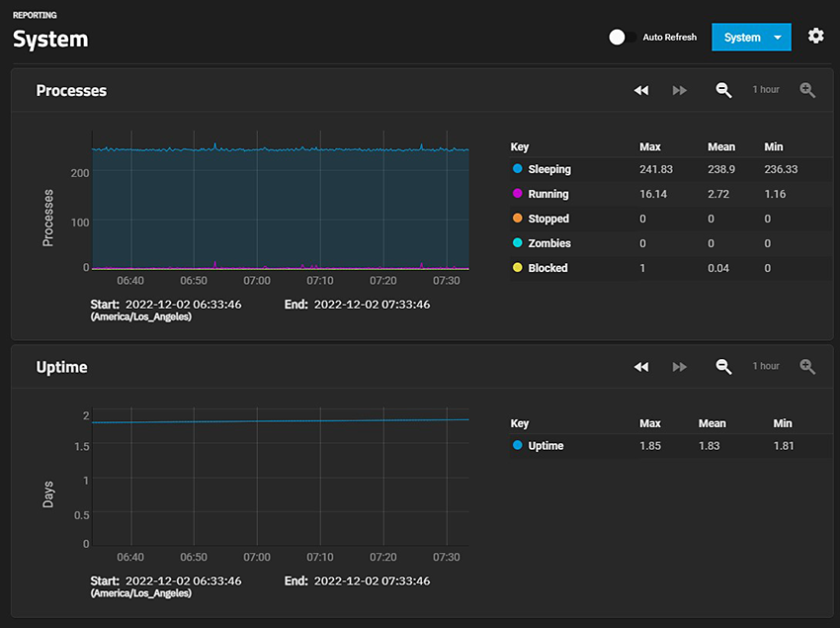Click the Uptime legend blue dot
The width and height of the screenshot is (840, 628).
click(518, 445)
